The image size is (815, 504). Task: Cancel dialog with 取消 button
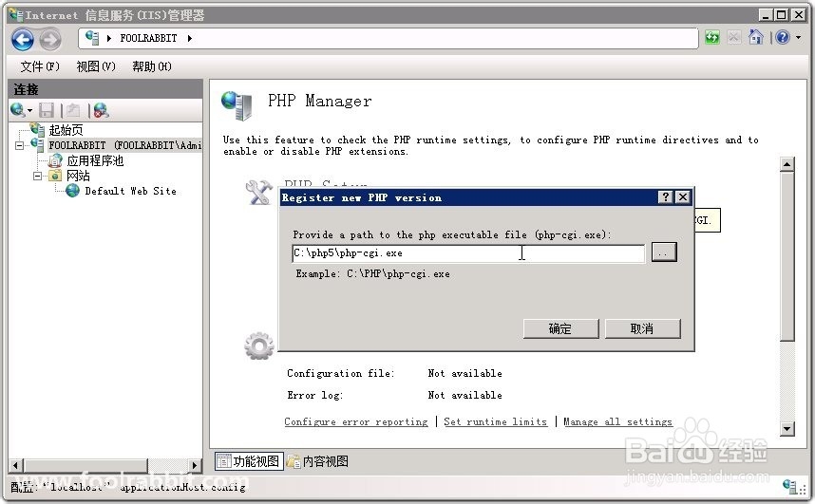pos(642,328)
